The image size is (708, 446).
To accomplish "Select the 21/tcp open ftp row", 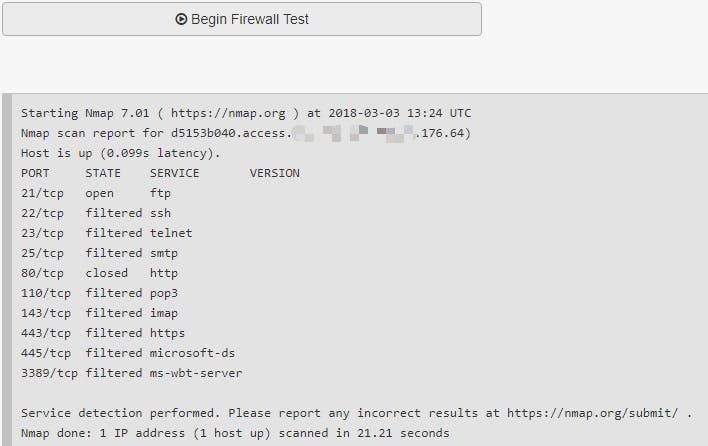I will [x=96, y=193].
